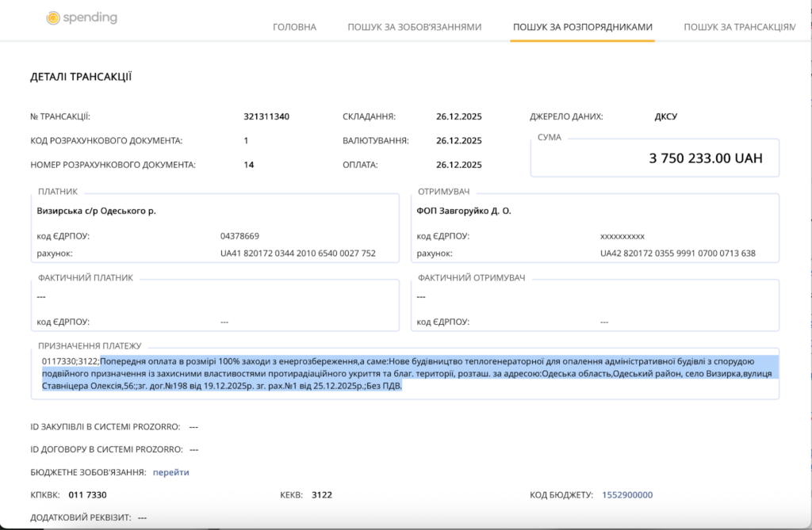The height and width of the screenshot is (530, 812).
Task: Click the highlighted payment purpose text
Action: 396,373
